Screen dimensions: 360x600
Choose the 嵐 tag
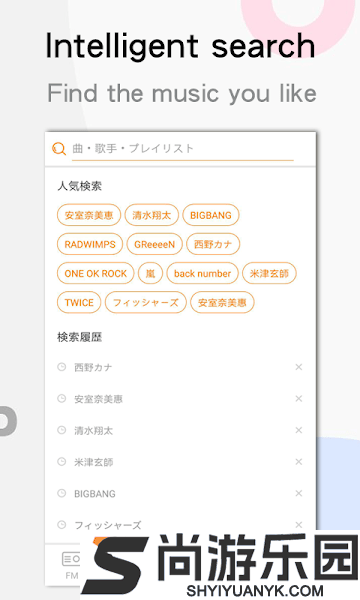coord(150,273)
